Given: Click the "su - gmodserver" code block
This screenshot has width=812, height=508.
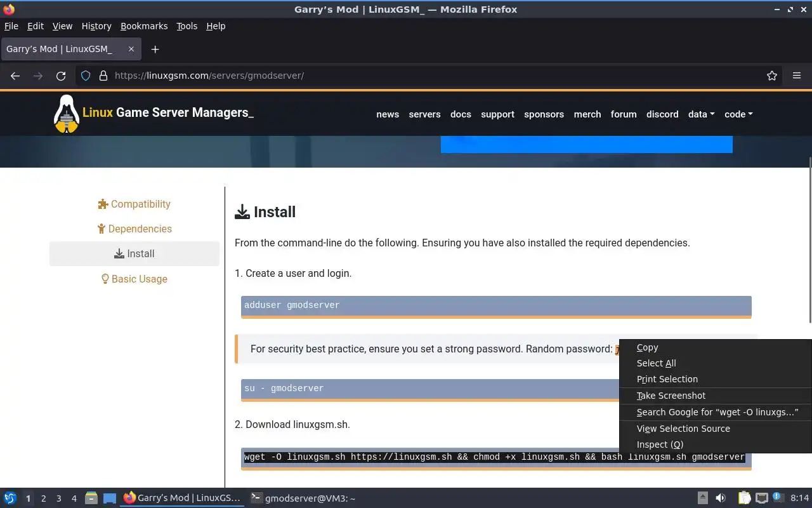Looking at the screenshot, I should (x=430, y=389).
